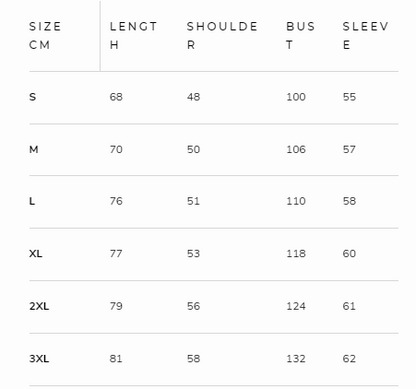This screenshot has width=416, height=389.
Task: Click length value 68 for size S
Action: 116,97
